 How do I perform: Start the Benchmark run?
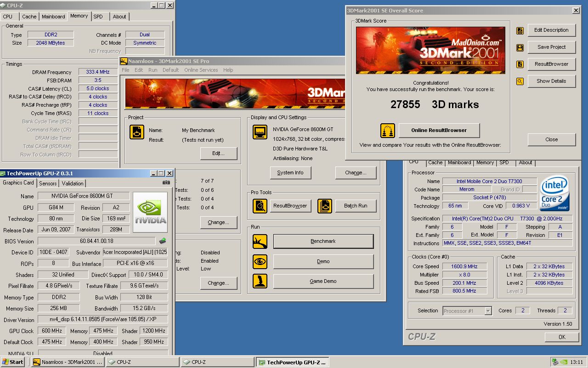pyautogui.click(x=323, y=241)
